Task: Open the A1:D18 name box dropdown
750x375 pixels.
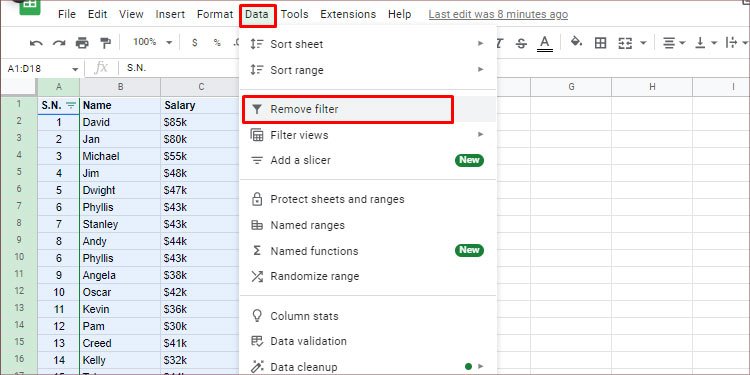Action: (x=75, y=69)
